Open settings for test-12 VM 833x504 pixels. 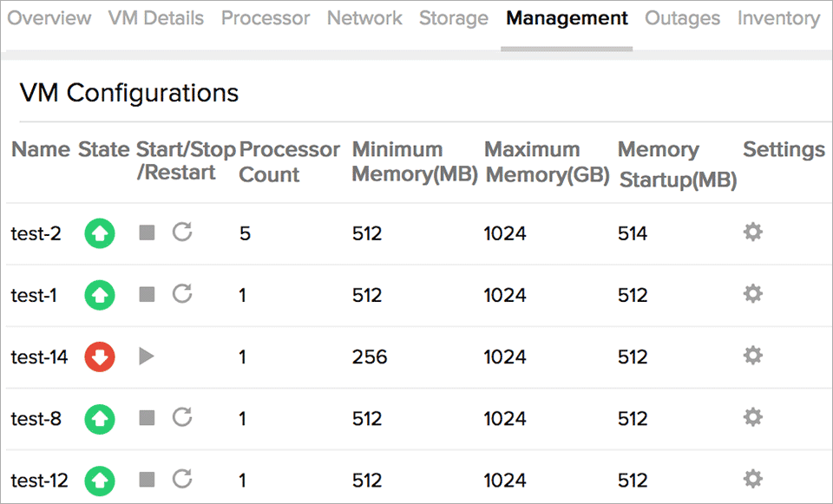coord(751,479)
